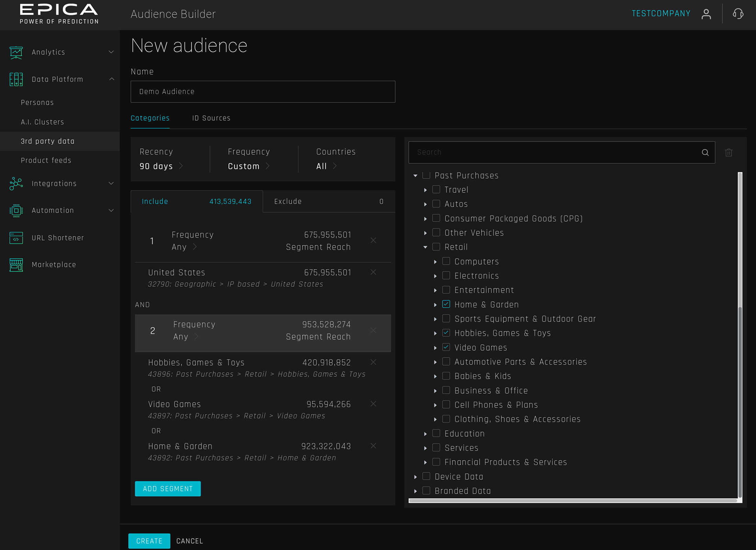This screenshot has height=550, width=756.
Task: Switch to the ID Sources tab
Action: coord(211,118)
